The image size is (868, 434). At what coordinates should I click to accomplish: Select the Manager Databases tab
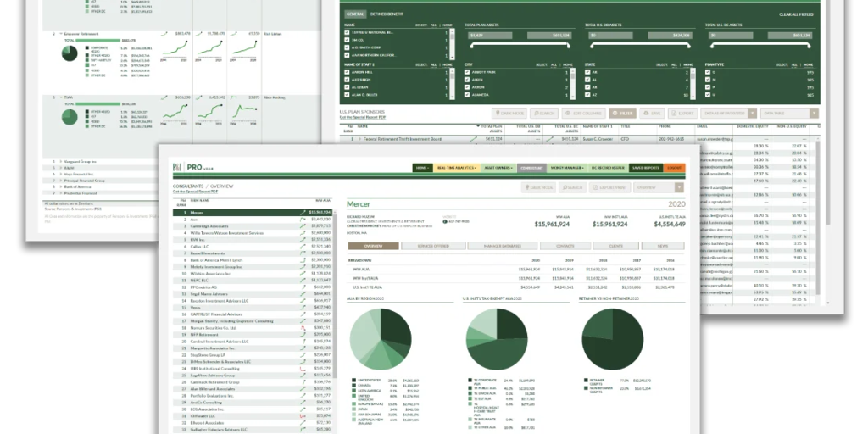point(503,246)
